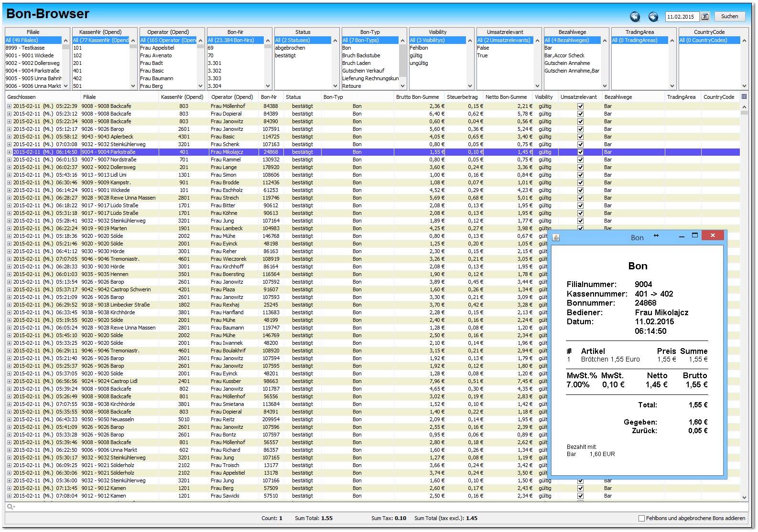
Task: Toggle Umsatzrelevant checkbox for row 05:22:39
Action: [x=580, y=106]
